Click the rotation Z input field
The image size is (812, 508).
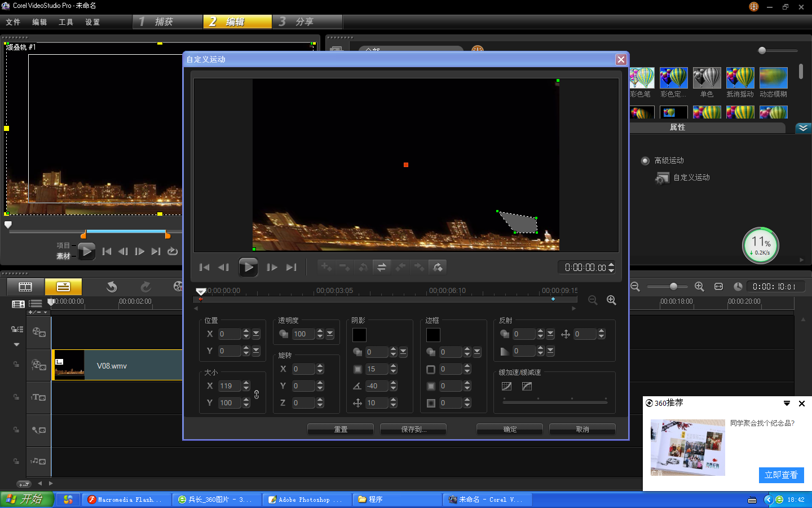tap(303, 403)
